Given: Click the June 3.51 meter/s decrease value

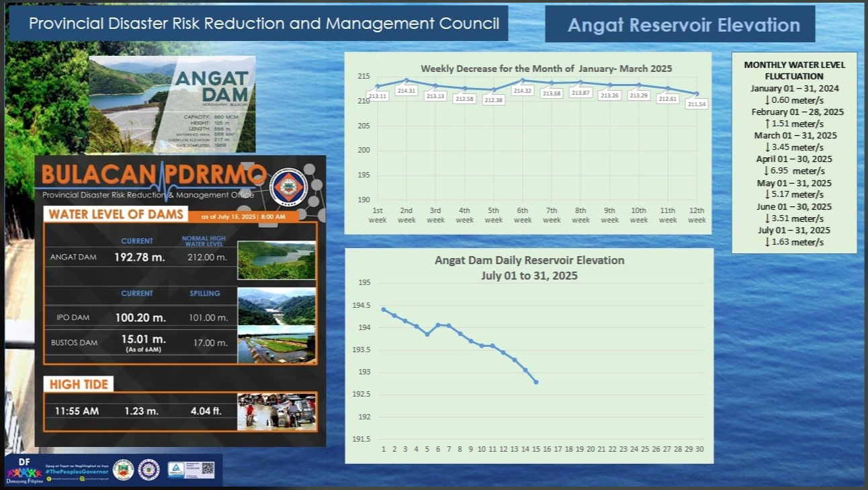Looking at the screenshot, I should [x=794, y=218].
